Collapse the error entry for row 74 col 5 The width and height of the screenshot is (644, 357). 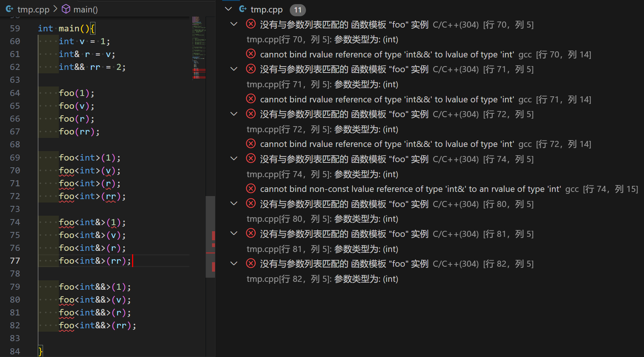[234, 159]
